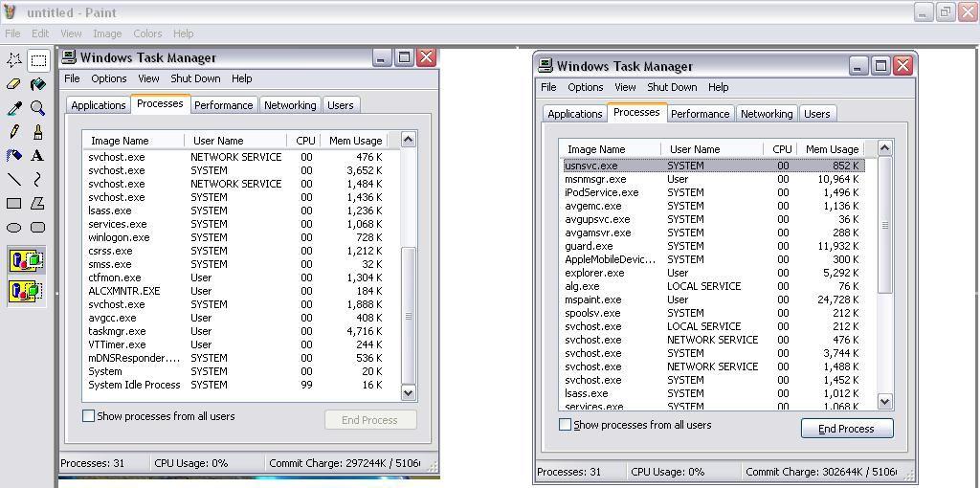
Task: Click Paint application icon in title bar
Action: [10, 11]
